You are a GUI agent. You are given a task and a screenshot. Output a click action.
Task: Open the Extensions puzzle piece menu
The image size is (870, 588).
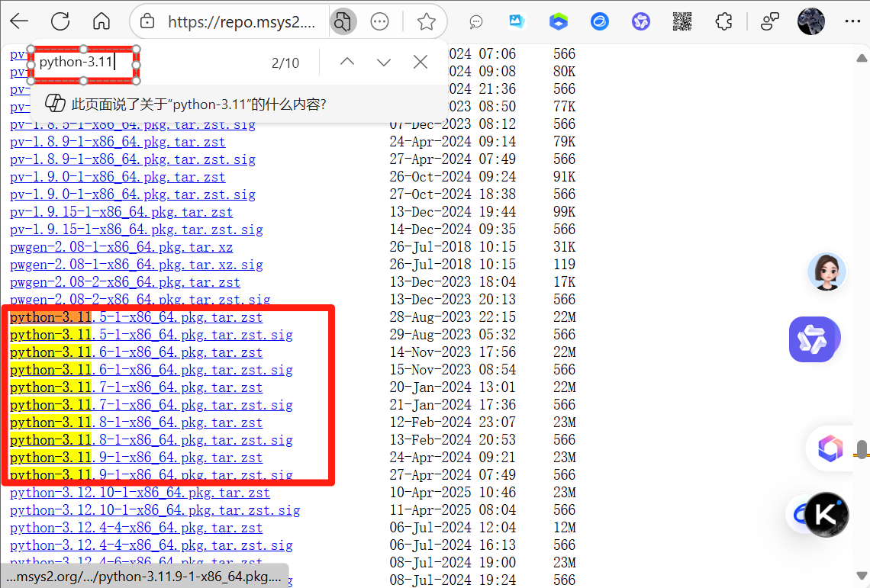[x=723, y=21]
